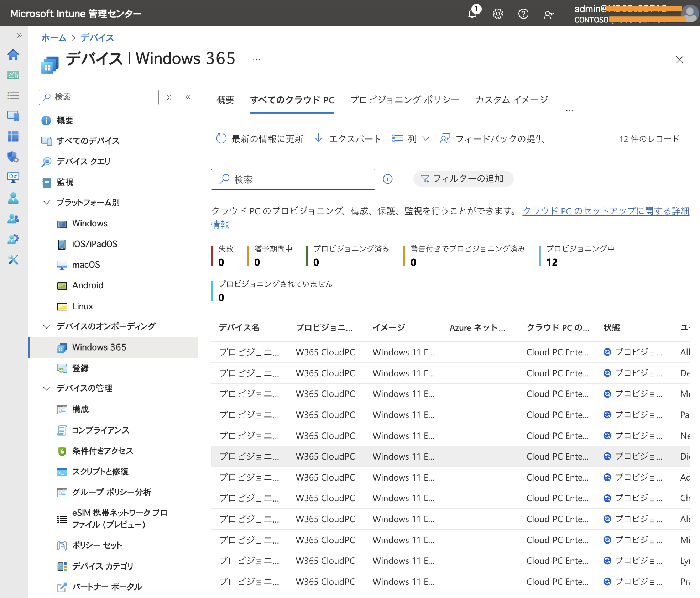Viewport: 700px width, 598px height.
Task: Close the Windows 365 blade
Action: [679, 60]
